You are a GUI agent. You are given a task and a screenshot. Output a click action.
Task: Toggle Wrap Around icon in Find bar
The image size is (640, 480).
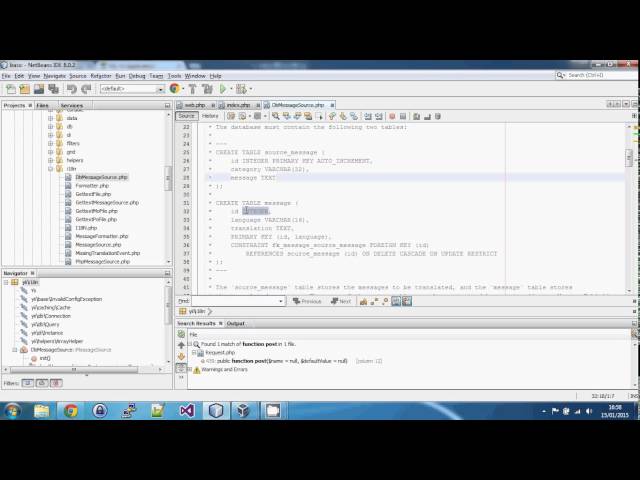point(407,301)
